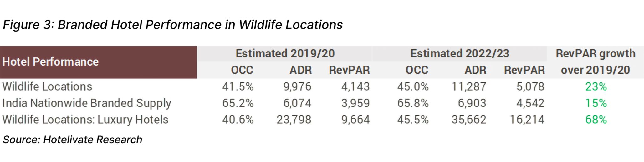The height and width of the screenshot is (162, 644).
Task: Select the 4,143 RevPAR cell
Action: pyautogui.click(x=355, y=86)
